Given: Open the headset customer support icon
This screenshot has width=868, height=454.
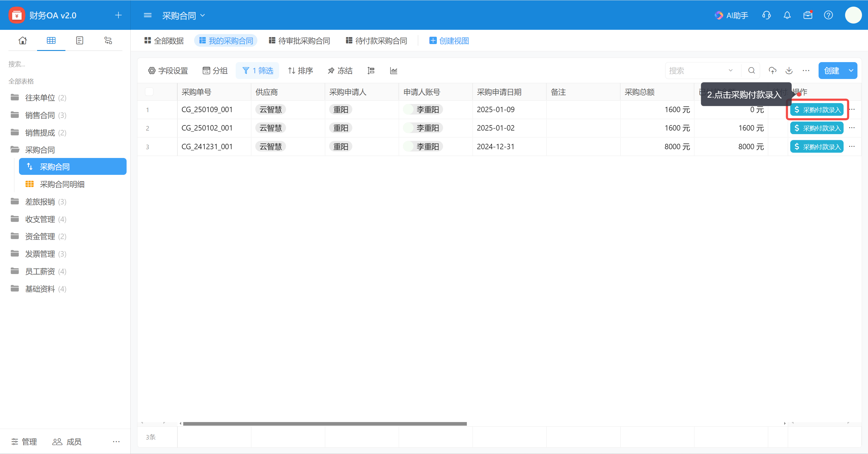Looking at the screenshot, I should [766, 15].
